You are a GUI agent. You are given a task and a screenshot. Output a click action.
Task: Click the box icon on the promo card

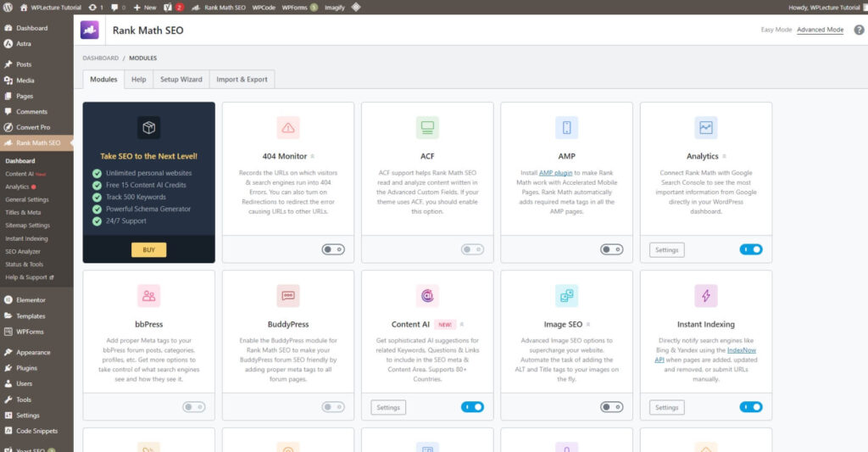point(149,128)
